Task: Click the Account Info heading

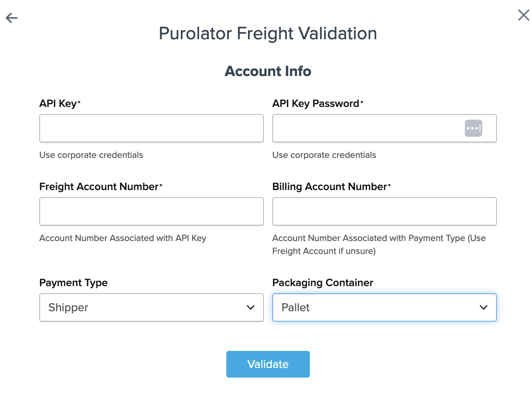Action: point(268,71)
